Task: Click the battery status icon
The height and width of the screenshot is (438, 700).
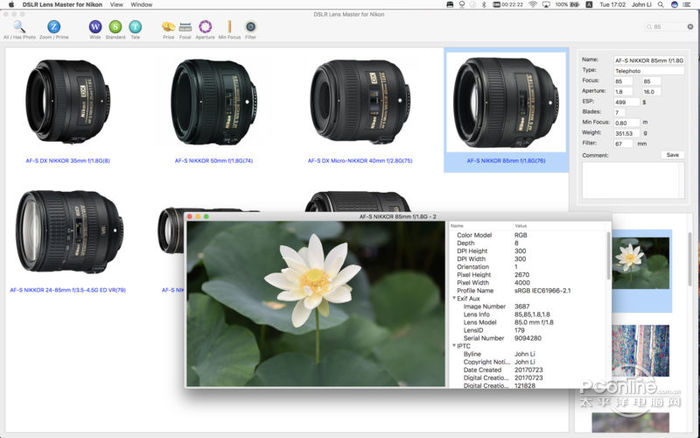Action: (575, 4)
